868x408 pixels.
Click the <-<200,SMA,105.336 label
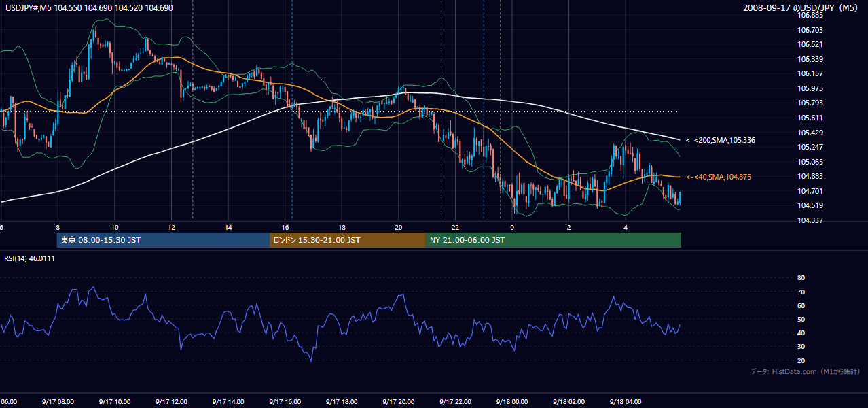tap(721, 140)
